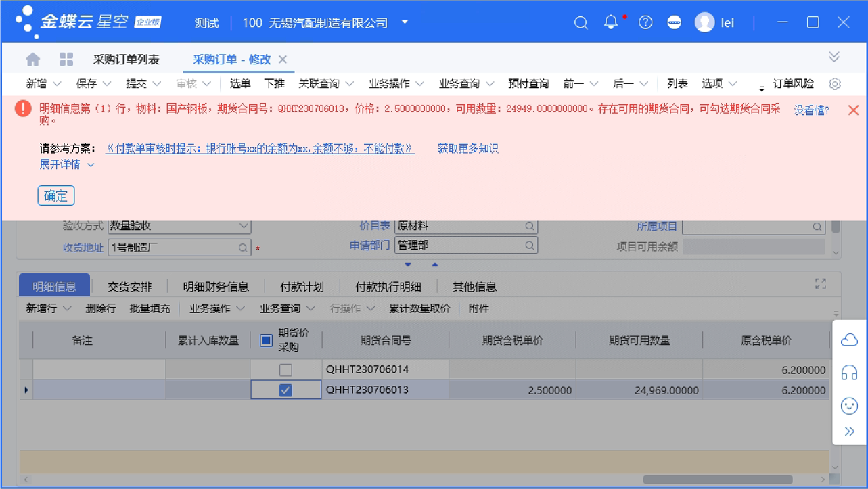Dismiss the red error message with X
This screenshot has height=489, width=868.
[853, 110]
